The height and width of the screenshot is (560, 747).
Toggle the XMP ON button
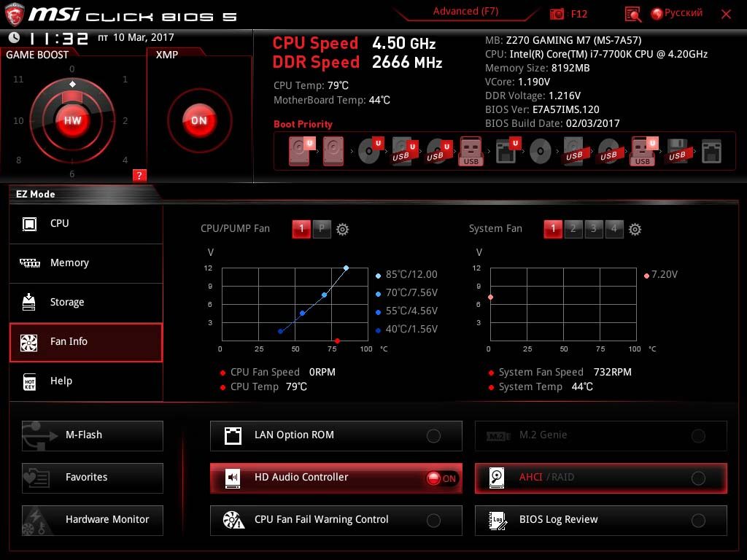click(x=199, y=120)
